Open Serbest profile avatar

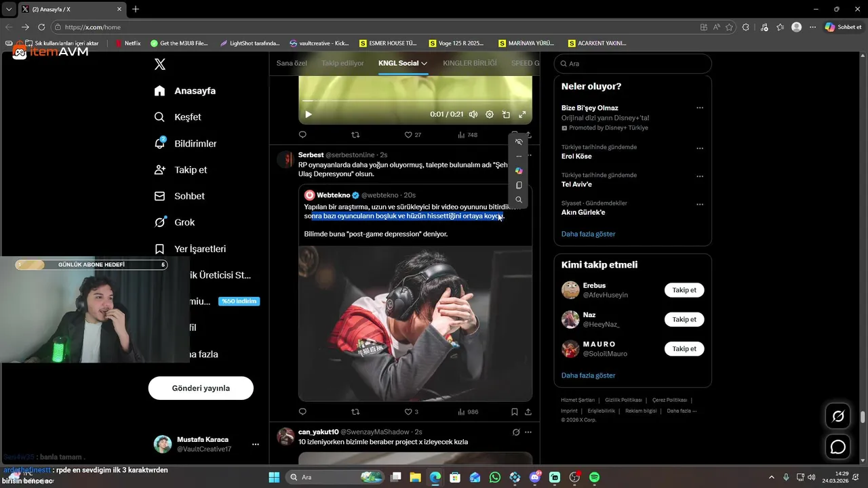[285, 159]
